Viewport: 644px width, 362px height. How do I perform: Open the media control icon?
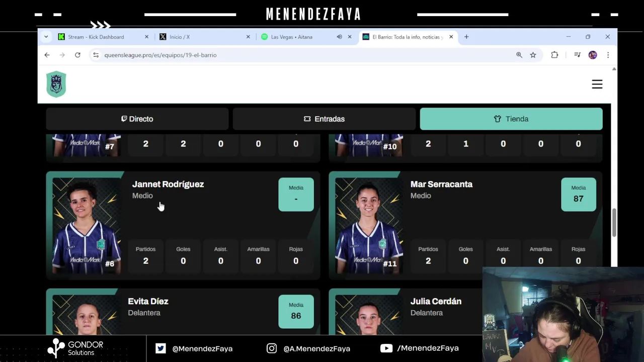pyautogui.click(x=578, y=55)
